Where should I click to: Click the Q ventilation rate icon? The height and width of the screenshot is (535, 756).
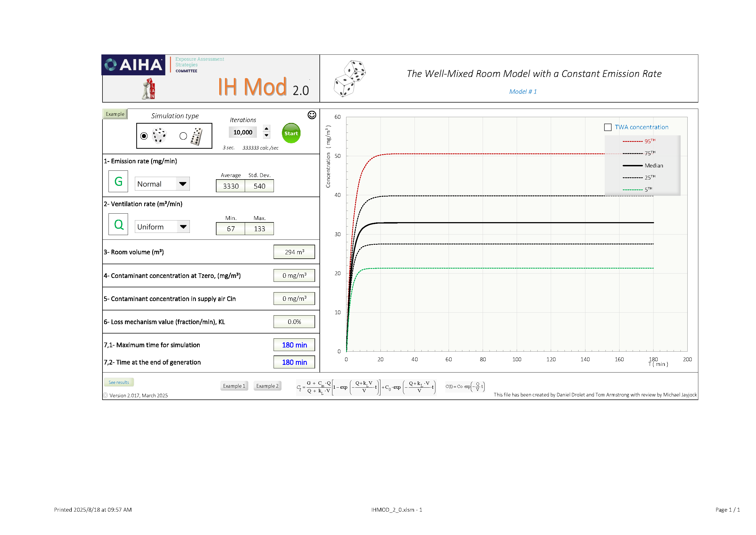[x=118, y=224]
